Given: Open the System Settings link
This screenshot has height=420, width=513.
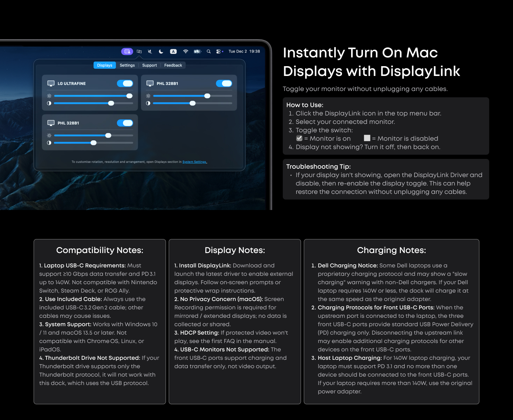Looking at the screenshot, I should point(194,162).
